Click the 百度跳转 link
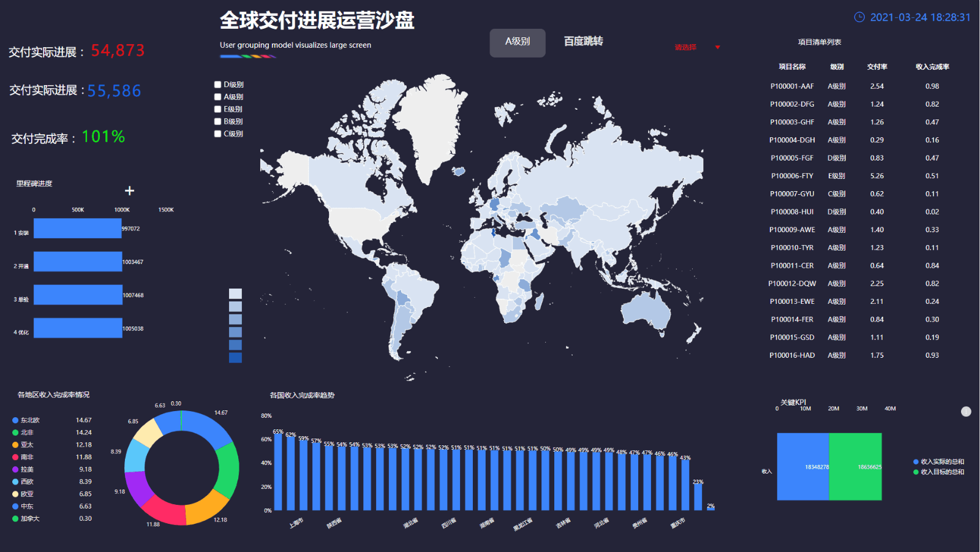Viewport: 980px width, 552px height. [x=583, y=40]
